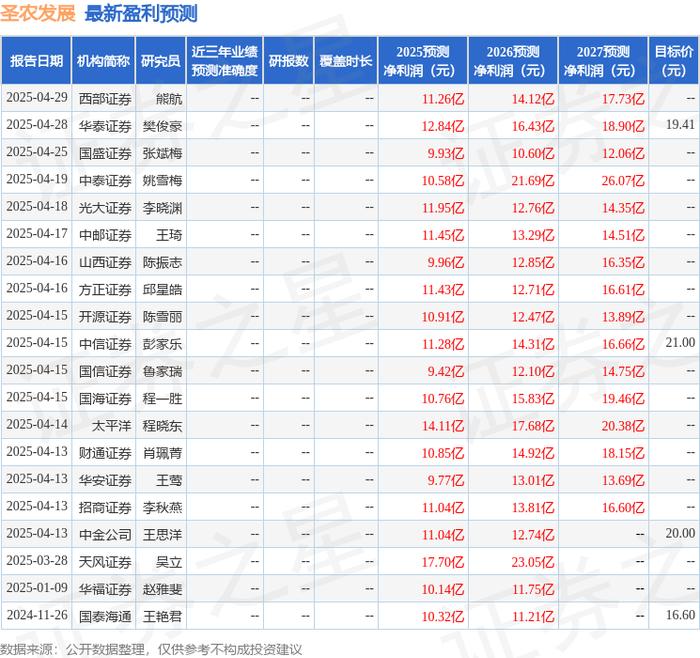Viewport: 700px width, 658px height.
Task: Click the 26.07亿 forecast value
Action: pos(623,180)
